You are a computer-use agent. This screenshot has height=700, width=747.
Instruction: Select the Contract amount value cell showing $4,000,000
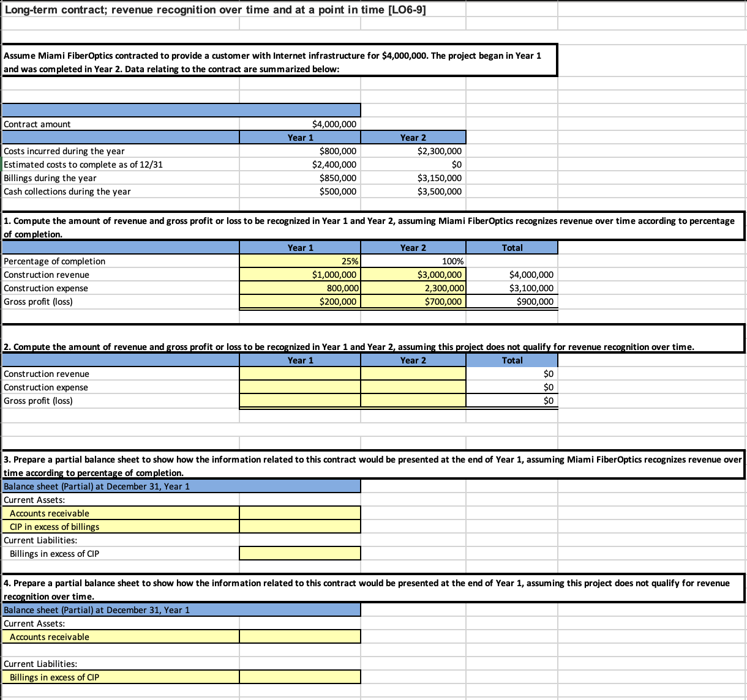coord(299,124)
